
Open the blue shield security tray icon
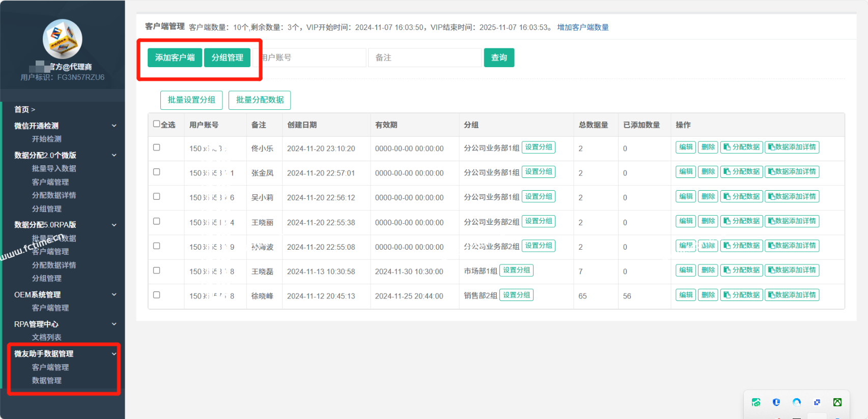(x=776, y=402)
